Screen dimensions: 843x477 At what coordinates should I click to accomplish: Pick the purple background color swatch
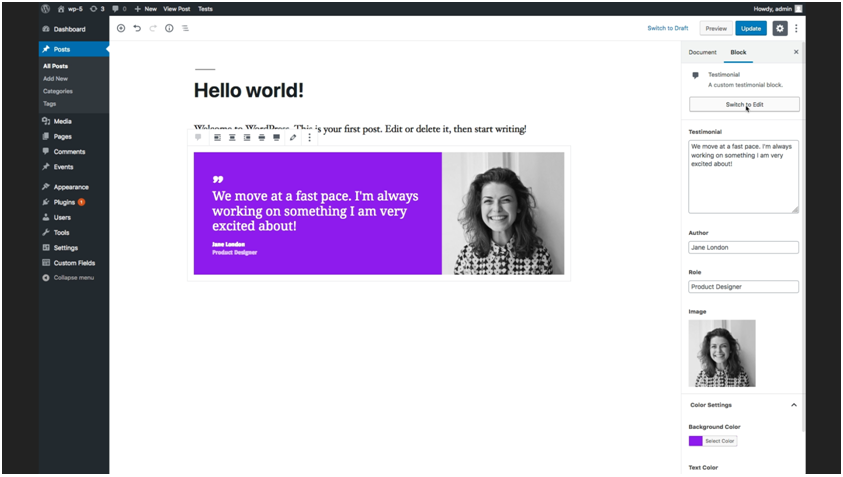[695, 441]
